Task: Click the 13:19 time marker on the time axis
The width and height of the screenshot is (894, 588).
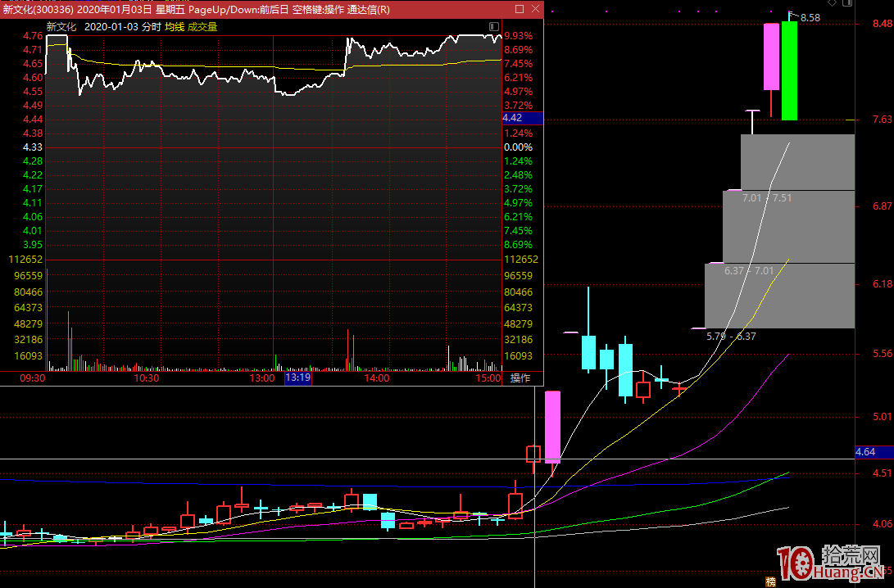Action: [x=297, y=378]
